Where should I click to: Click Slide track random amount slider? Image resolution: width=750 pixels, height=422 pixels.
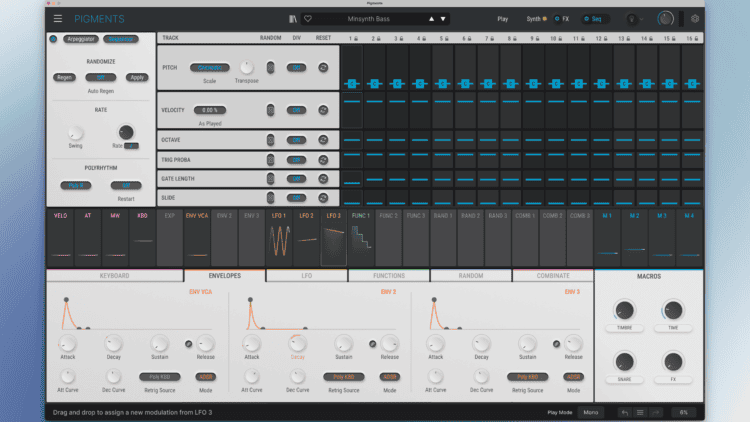click(270, 198)
